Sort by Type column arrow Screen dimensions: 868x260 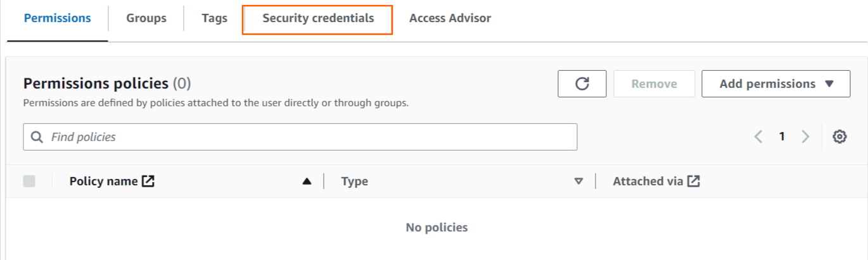578,182
